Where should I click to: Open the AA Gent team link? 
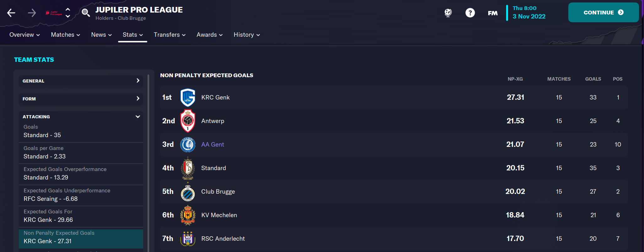tap(213, 144)
